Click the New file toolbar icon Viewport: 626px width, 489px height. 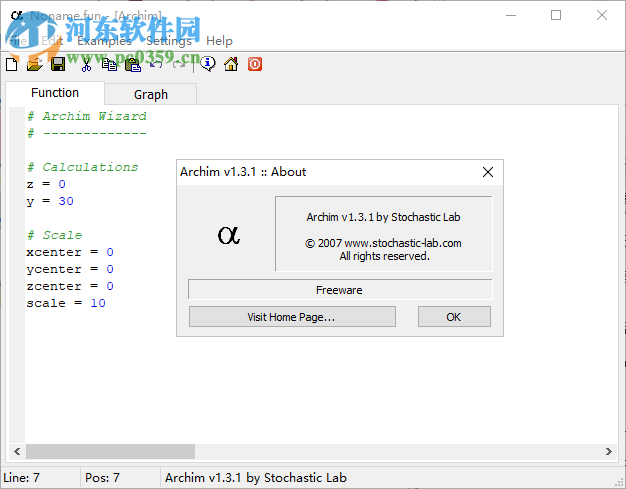click(x=12, y=64)
